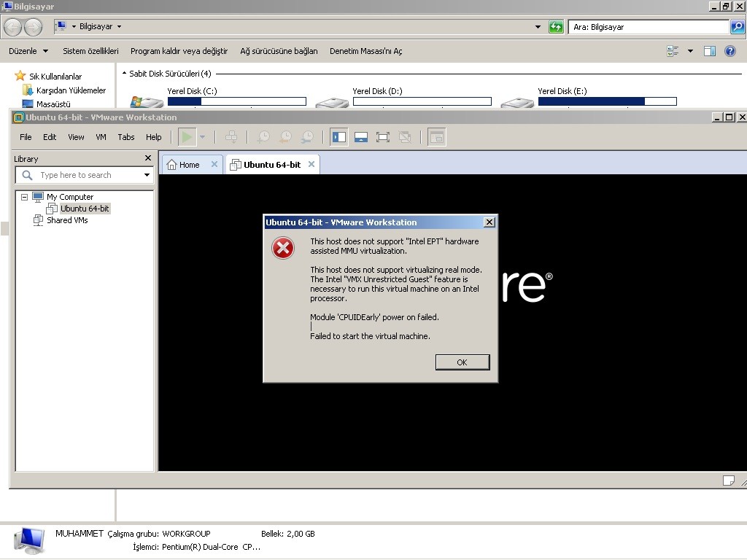747x560 pixels.
Task: Select My Computer in the library
Action: pyautogui.click(x=70, y=197)
